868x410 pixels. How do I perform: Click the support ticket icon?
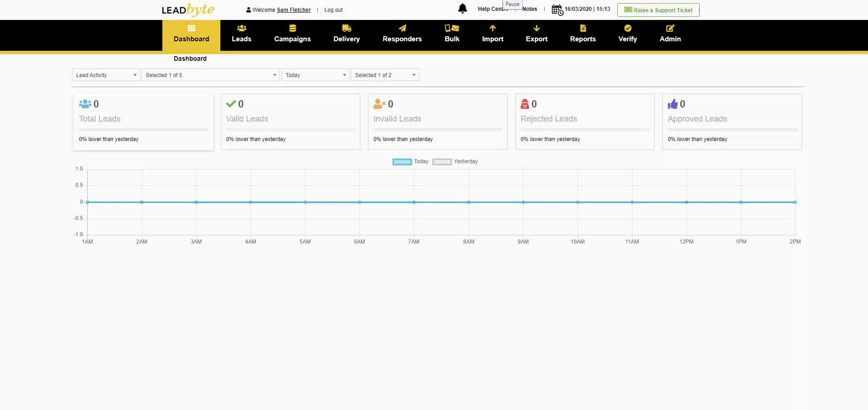pos(628,10)
